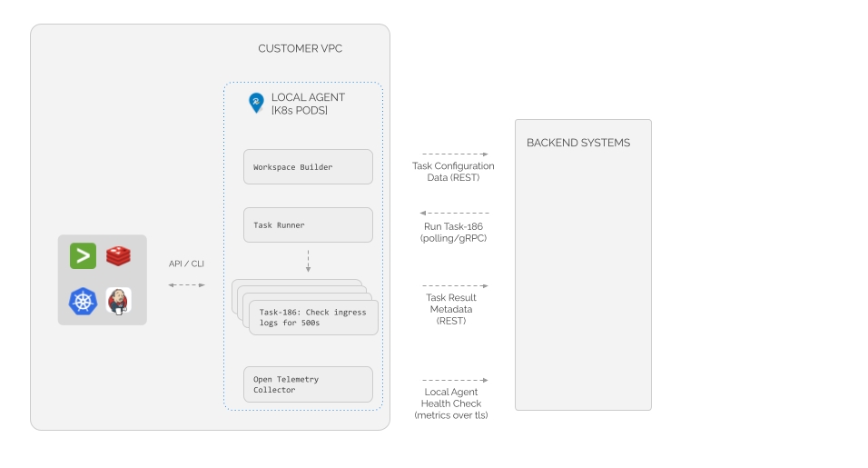Click the CUSTOMER VPC heading
The image size is (868, 468).
pyautogui.click(x=301, y=49)
